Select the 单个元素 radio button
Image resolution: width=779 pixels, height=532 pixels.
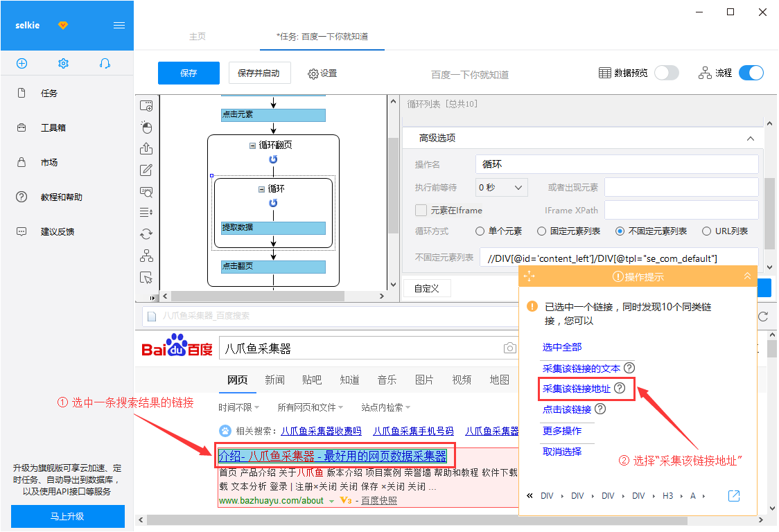(480, 231)
